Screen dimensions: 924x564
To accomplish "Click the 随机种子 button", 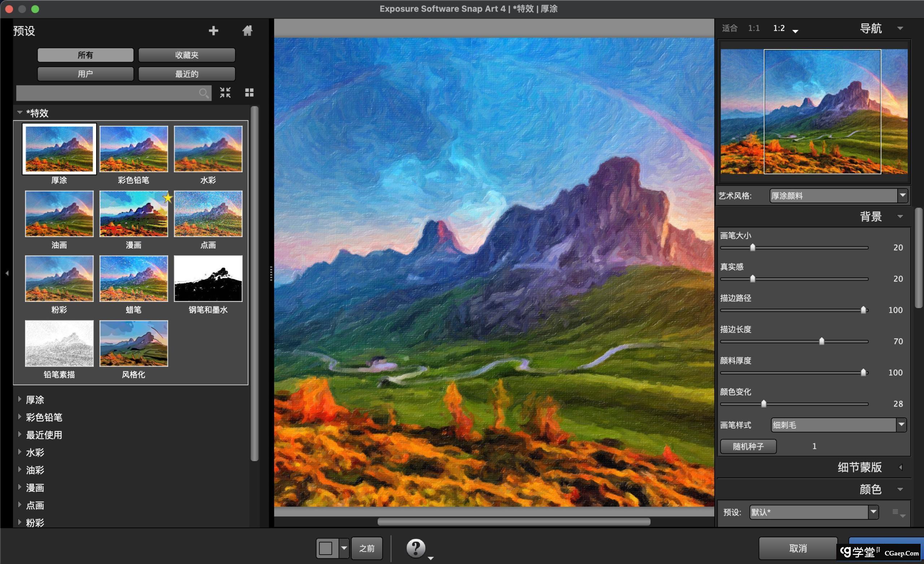I will [x=748, y=446].
